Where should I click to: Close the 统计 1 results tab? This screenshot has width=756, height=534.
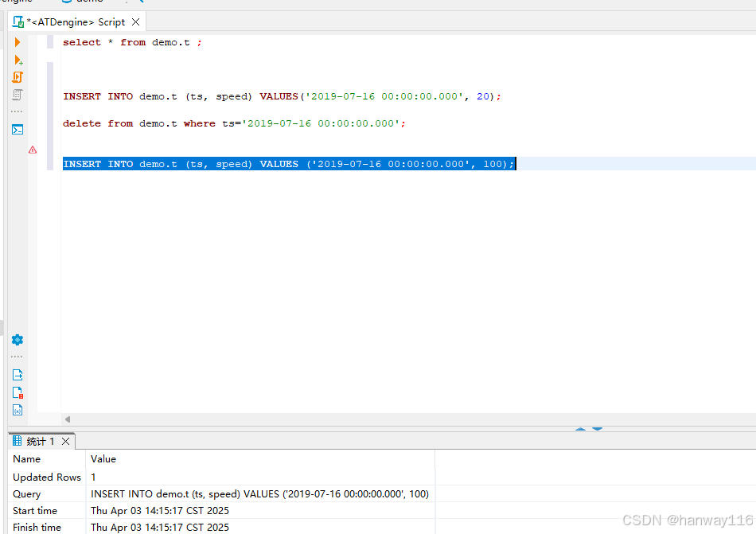click(x=66, y=441)
